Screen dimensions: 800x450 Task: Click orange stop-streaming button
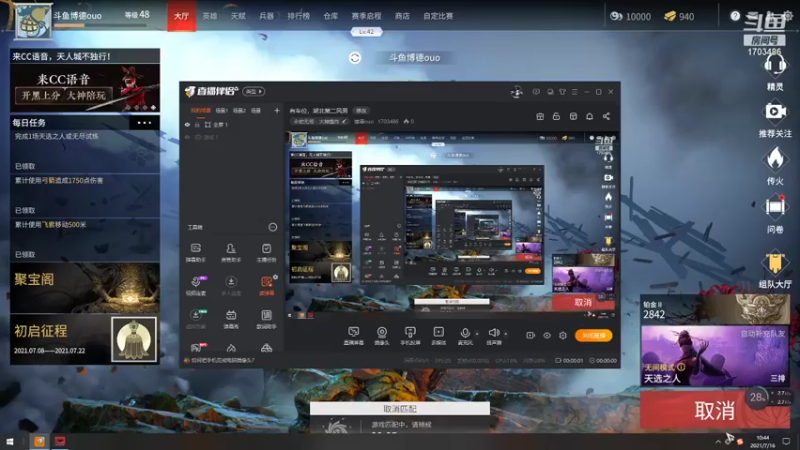593,335
